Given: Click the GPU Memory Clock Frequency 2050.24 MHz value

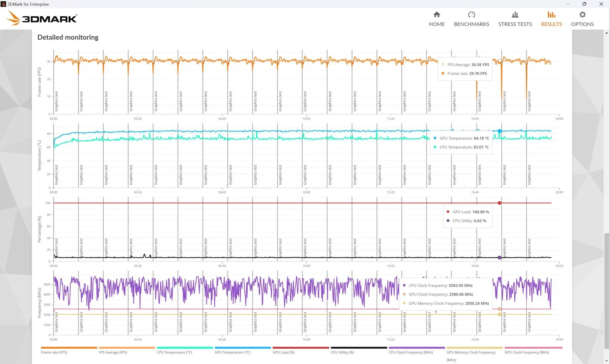Looking at the screenshot, I should coord(477,303).
